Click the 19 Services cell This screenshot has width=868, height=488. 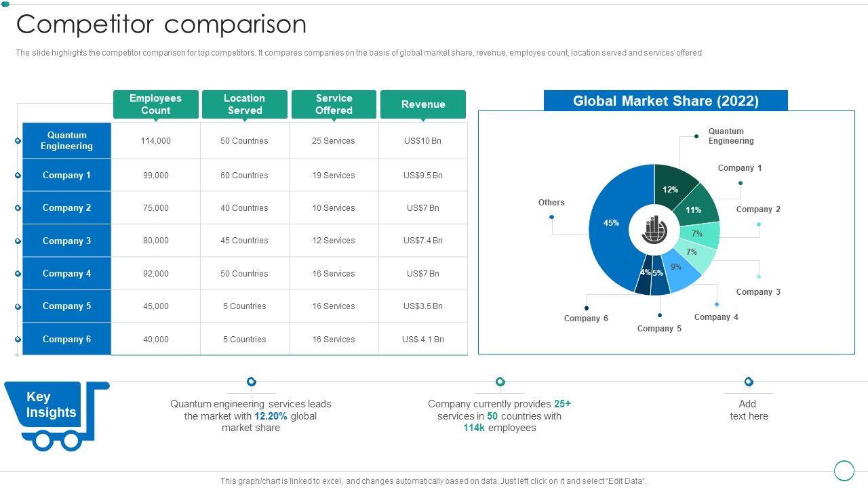pyautogui.click(x=334, y=175)
